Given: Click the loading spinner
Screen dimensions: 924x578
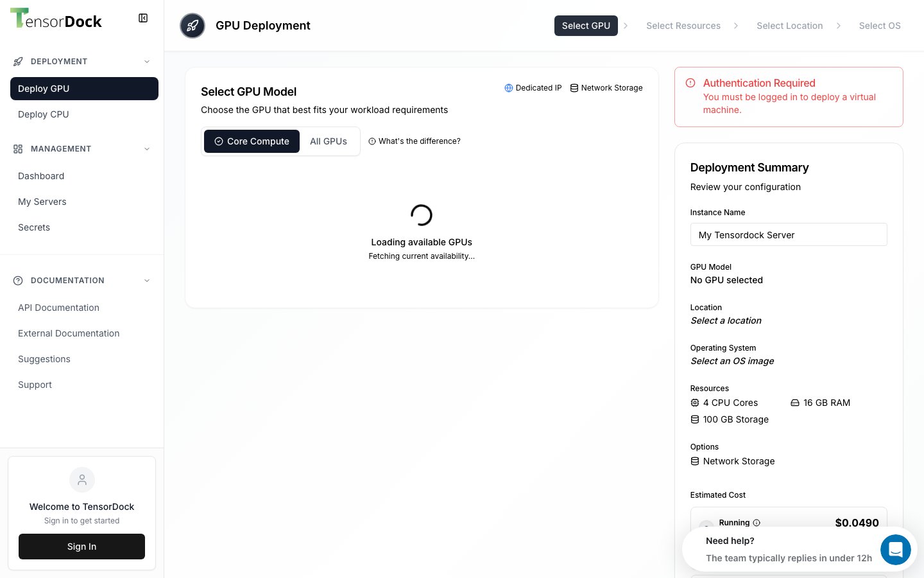Looking at the screenshot, I should tap(422, 215).
